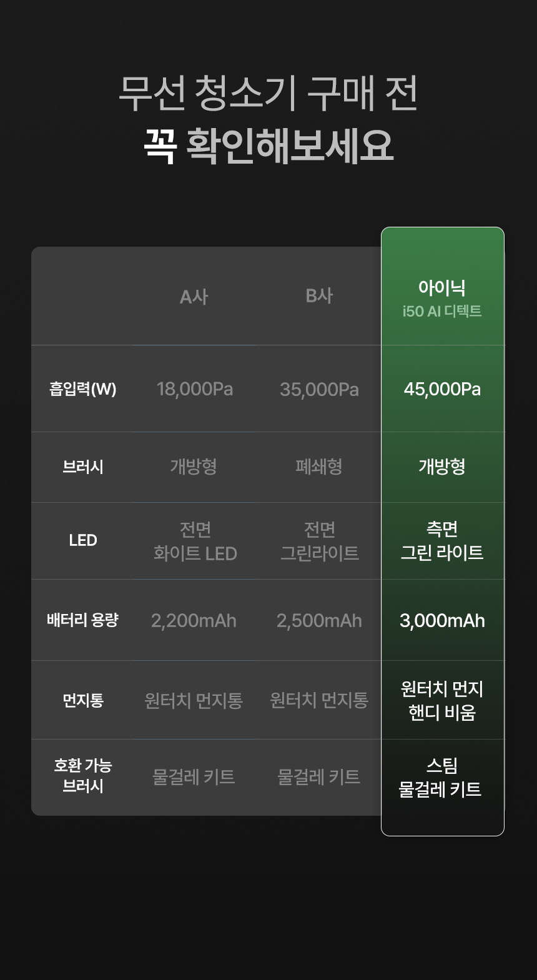Click the 호환 가능 브러시 row label
537x980 pixels.
point(82,775)
